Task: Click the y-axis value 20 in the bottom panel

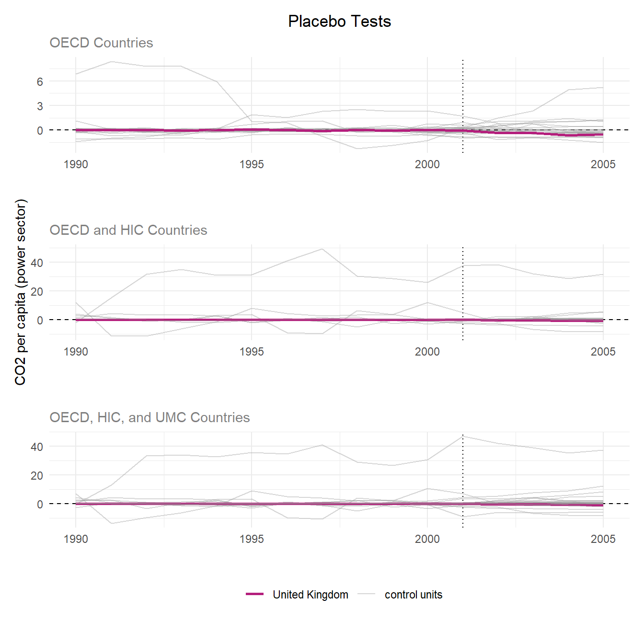Action: (x=37, y=476)
